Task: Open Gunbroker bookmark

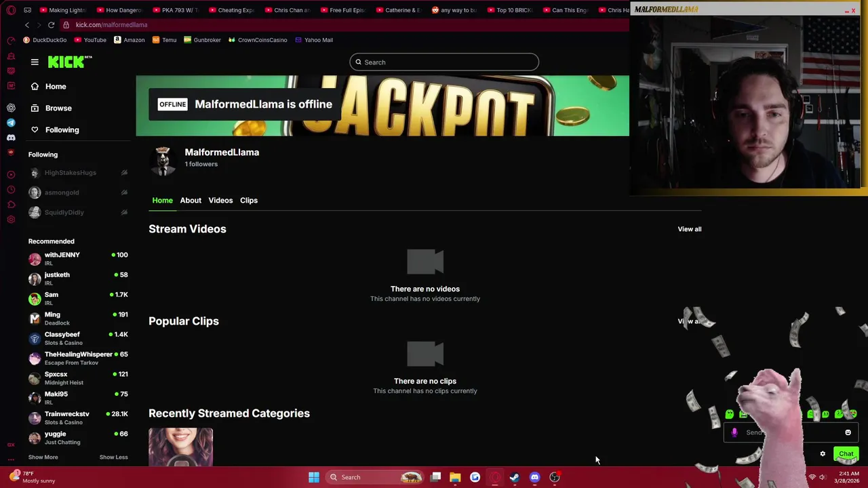Action: (202, 40)
